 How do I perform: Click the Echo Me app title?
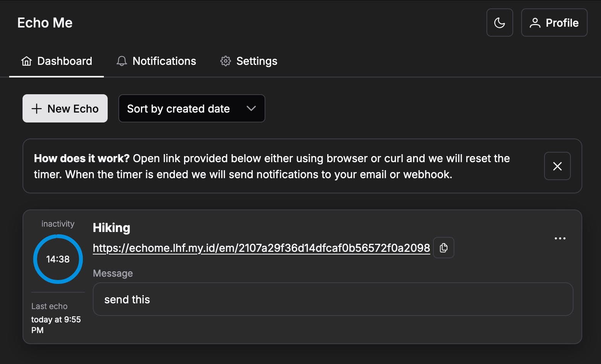click(x=45, y=23)
